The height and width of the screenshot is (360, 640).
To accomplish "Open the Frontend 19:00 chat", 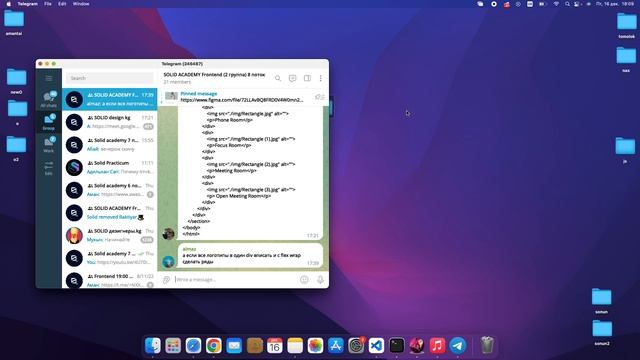I will [x=109, y=280].
